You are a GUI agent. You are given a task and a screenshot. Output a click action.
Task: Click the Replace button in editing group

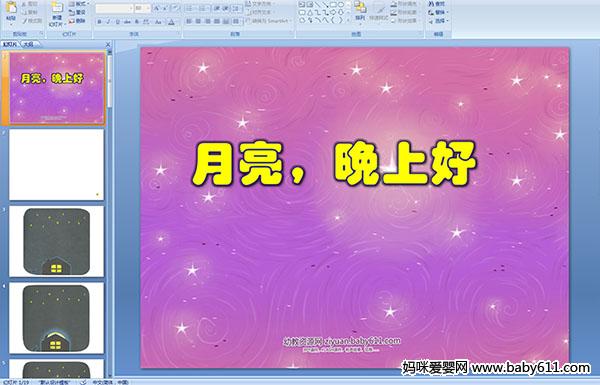[437, 12]
